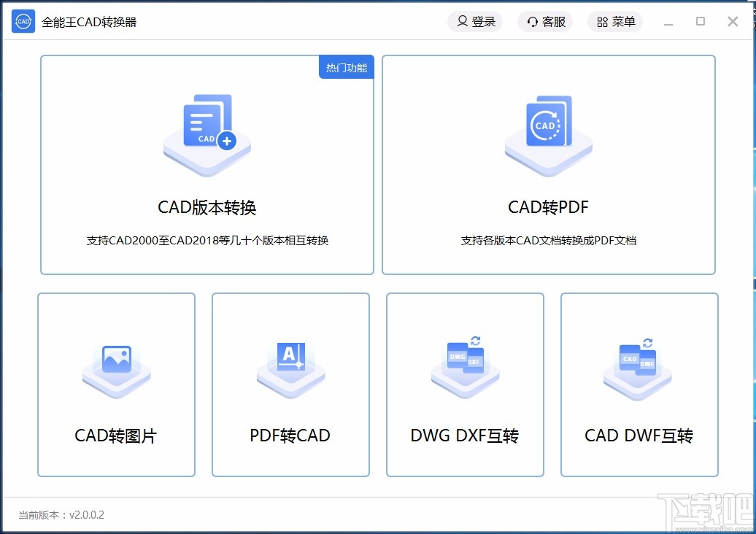Click the app logo in title bar
The height and width of the screenshot is (534, 756).
pos(23,21)
